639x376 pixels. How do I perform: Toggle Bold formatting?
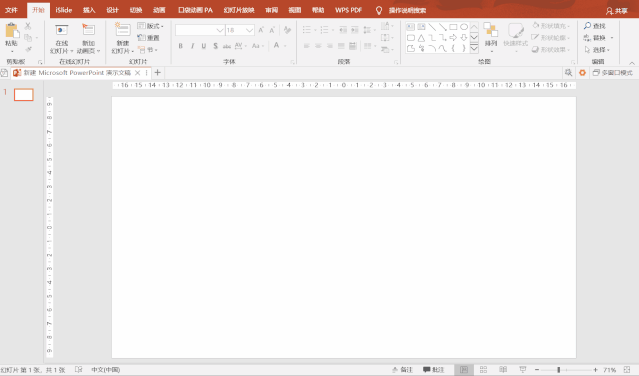coord(181,46)
